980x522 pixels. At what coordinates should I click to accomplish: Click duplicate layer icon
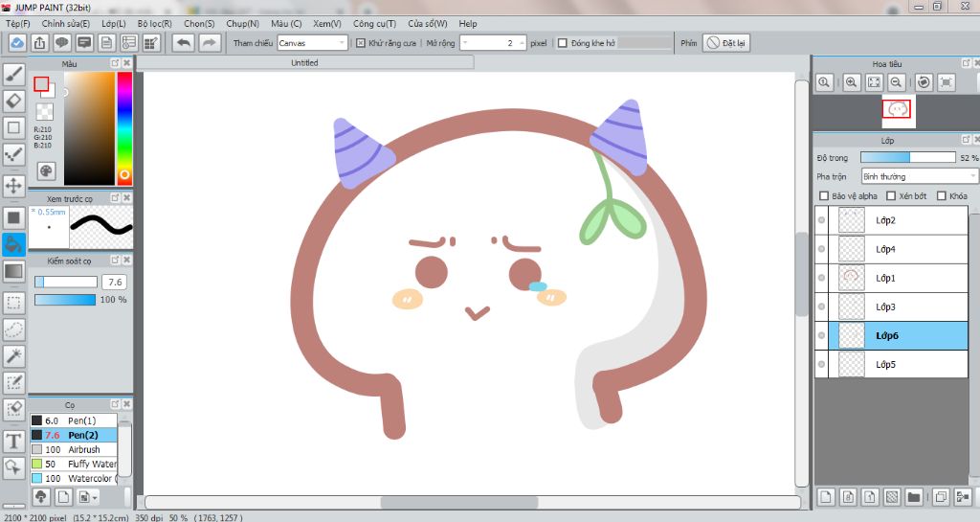coord(942,497)
